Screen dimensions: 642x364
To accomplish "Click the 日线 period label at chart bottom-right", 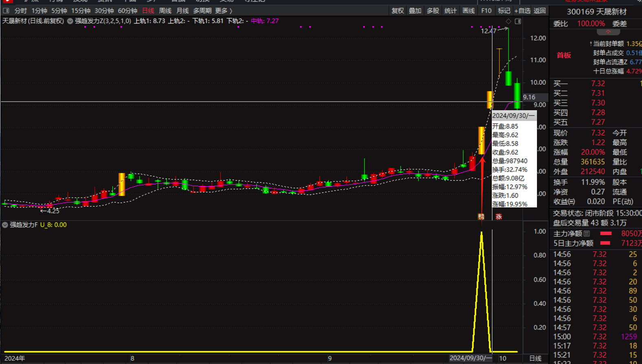I will tap(535, 358).
